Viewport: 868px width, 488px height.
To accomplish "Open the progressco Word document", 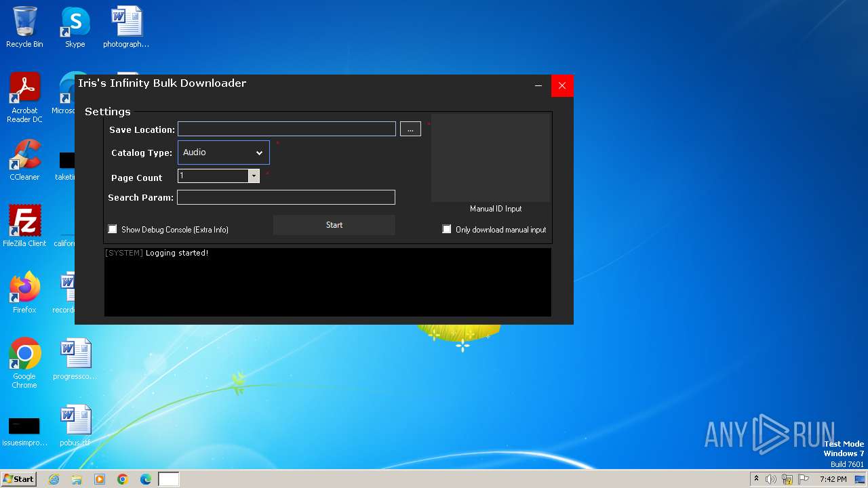I will pos(75,359).
